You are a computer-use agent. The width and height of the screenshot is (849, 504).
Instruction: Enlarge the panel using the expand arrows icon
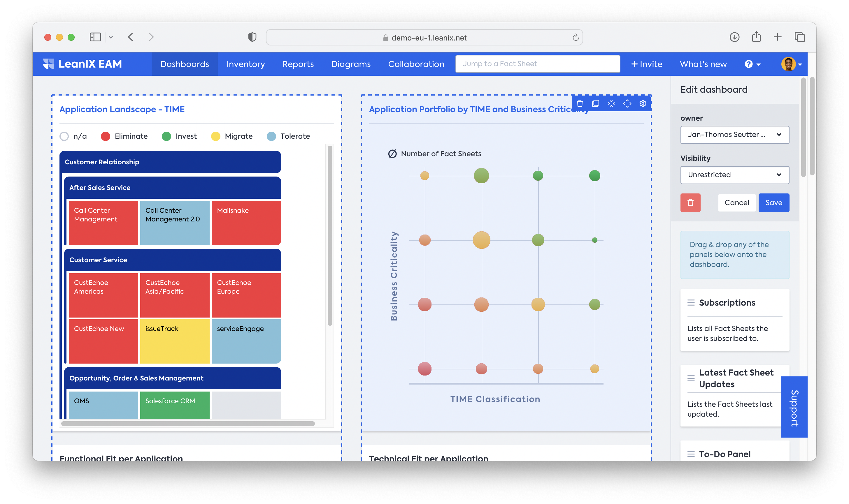[x=627, y=104]
